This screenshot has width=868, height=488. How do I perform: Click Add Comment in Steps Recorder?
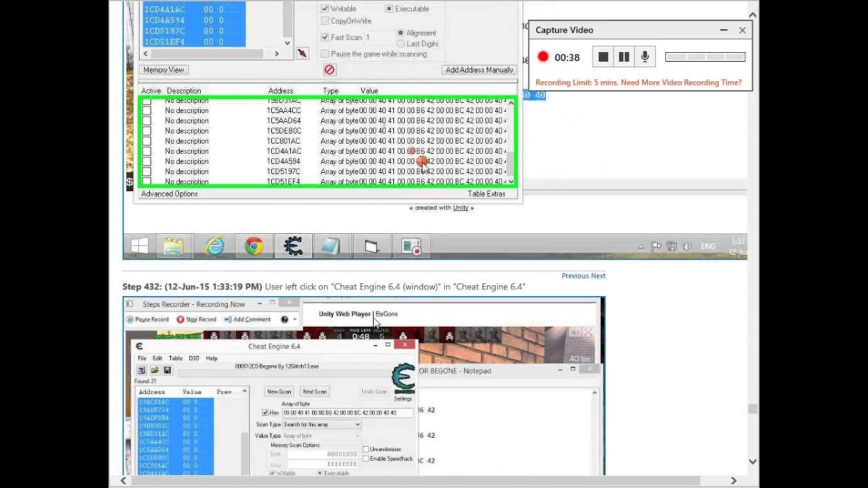[x=248, y=319]
